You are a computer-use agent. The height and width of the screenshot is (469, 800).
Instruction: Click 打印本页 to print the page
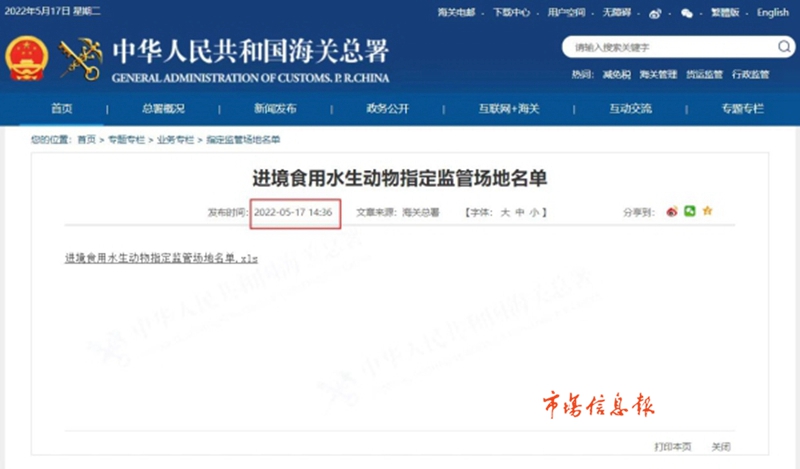coord(672,447)
